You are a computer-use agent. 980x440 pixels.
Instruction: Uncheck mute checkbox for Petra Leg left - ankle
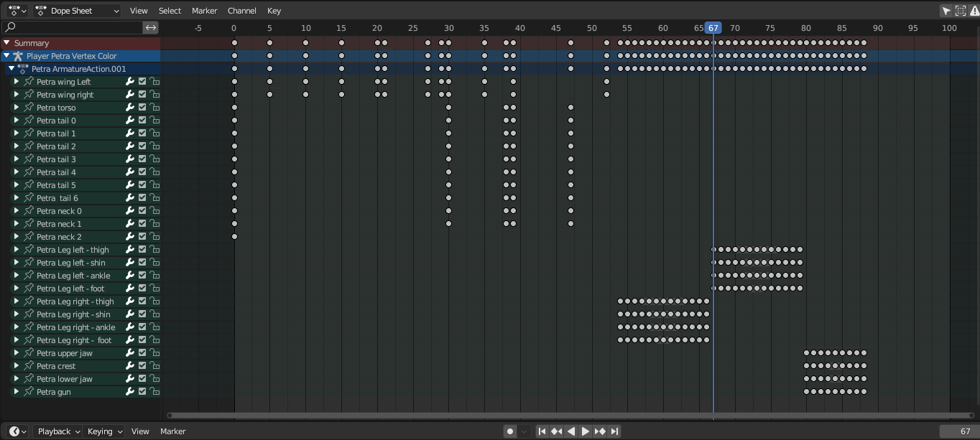(142, 276)
